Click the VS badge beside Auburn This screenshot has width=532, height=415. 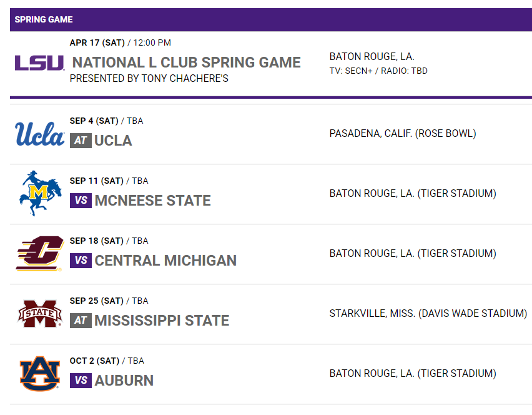point(81,381)
